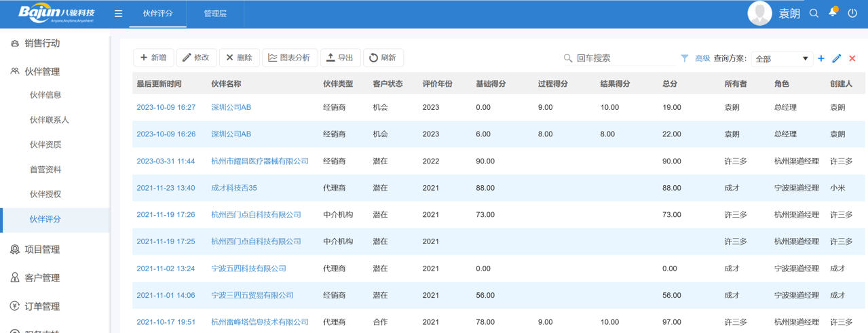Open 杭州市耀昌医疗器械有限公司 partner link
The width and height of the screenshot is (868, 333).
click(259, 161)
